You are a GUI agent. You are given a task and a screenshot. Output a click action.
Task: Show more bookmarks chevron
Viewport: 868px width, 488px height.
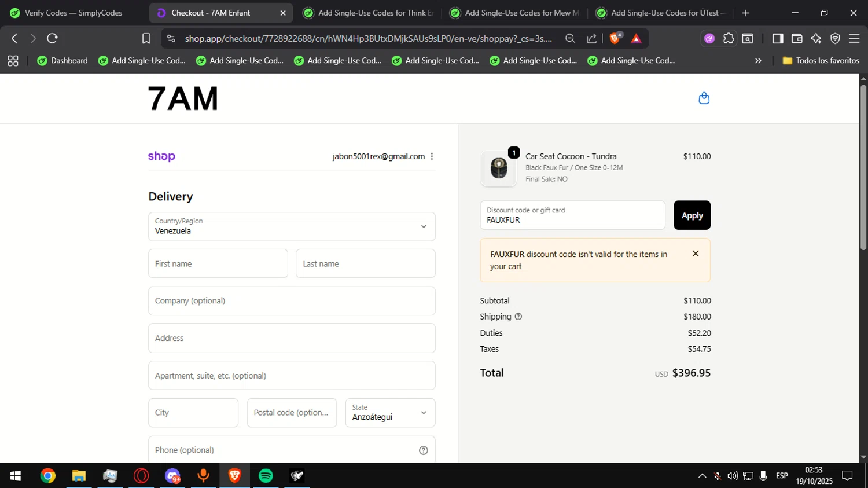[758, 60]
